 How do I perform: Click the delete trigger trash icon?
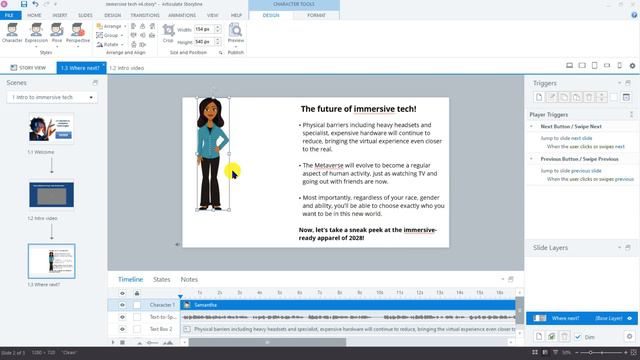point(589,97)
